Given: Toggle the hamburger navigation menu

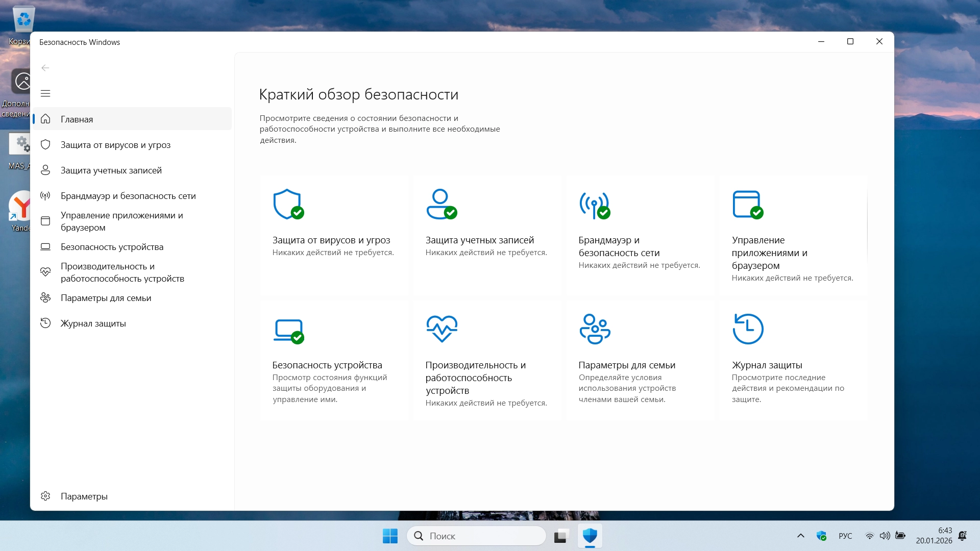Looking at the screenshot, I should point(45,93).
